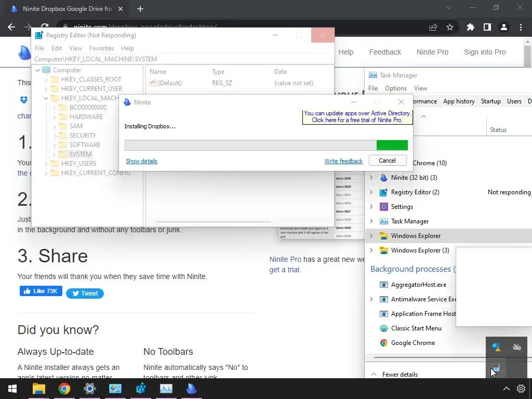Open the Chrome profile avatar
This screenshot has width=532, height=399.
click(x=504, y=27)
